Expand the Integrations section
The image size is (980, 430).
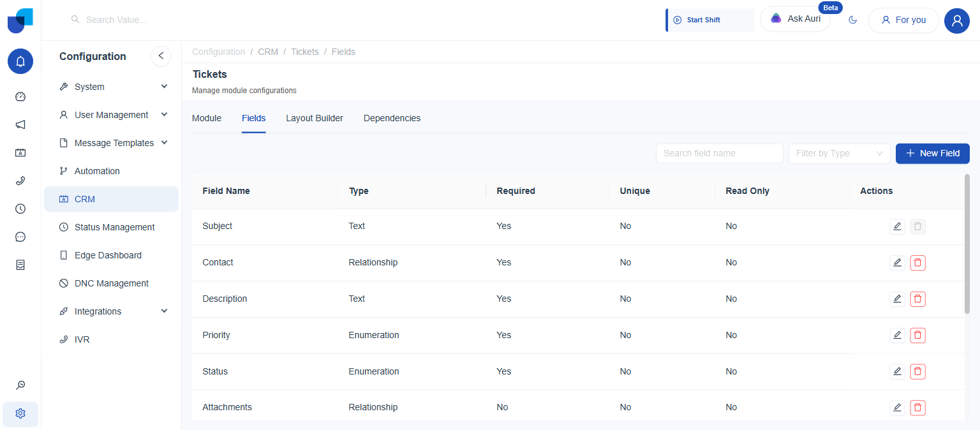click(111, 311)
